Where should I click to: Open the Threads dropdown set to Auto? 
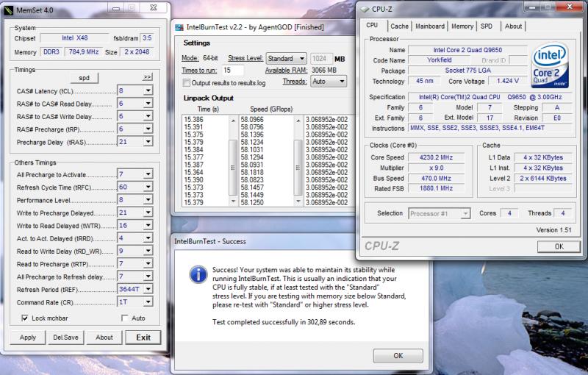(342, 82)
